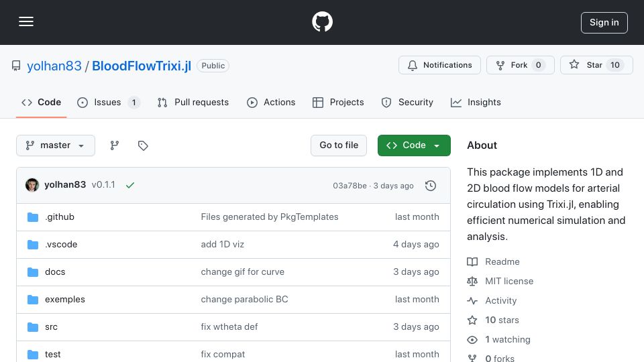Click the yolhan83 avatar in commit row
Image resolution: width=644 pixels, height=362 pixels.
pyautogui.click(x=32, y=185)
